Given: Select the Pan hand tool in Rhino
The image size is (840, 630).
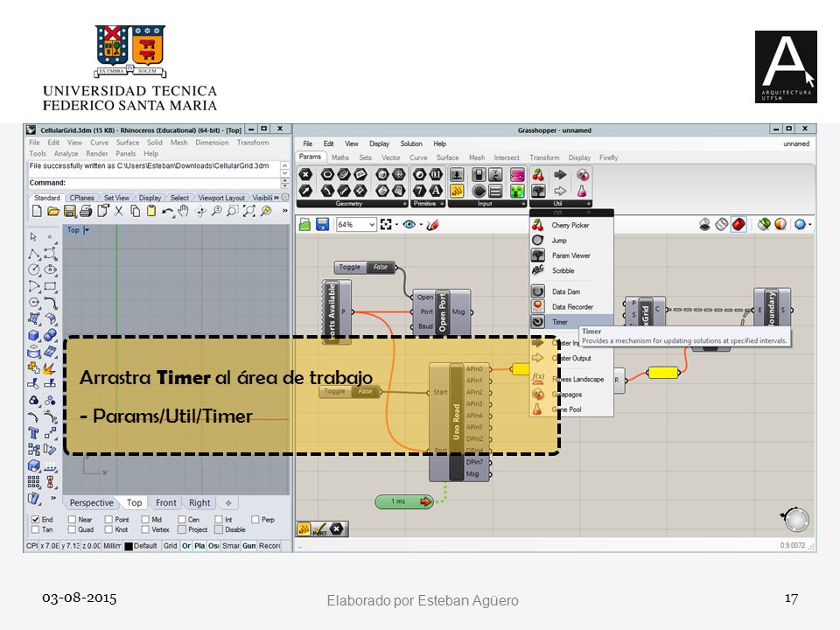Looking at the screenshot, I should coord(184,211).
